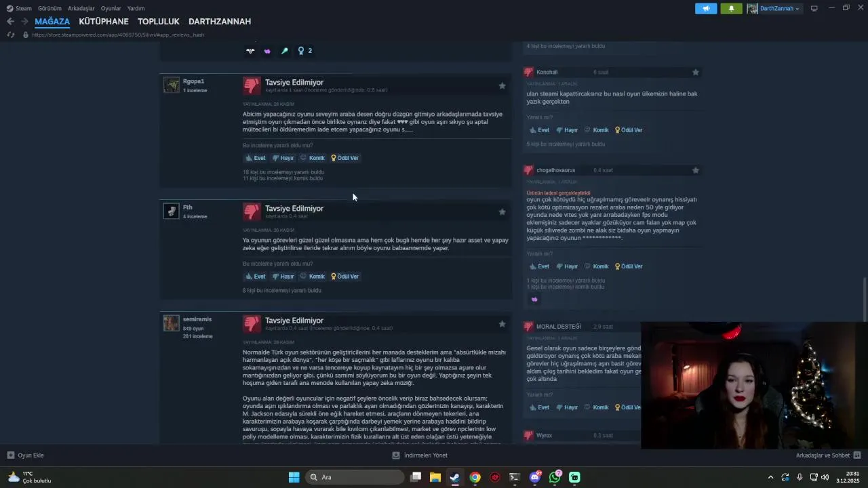Open the Oyunlar menu
Viewport: 868px width, 488px height.
pos(111,8)
